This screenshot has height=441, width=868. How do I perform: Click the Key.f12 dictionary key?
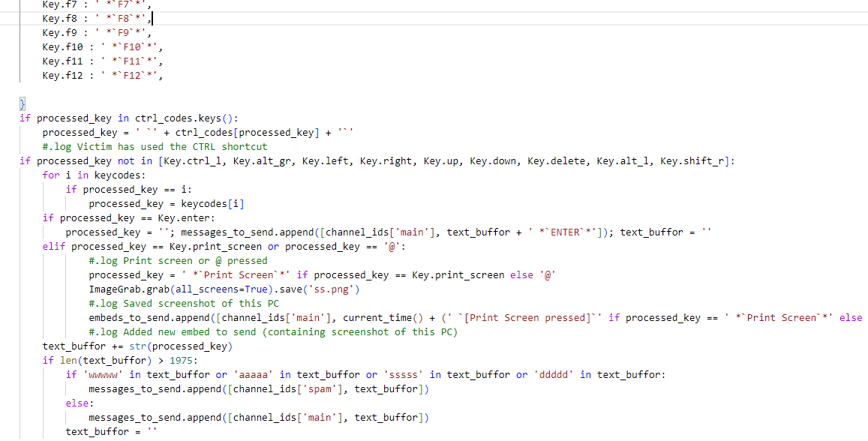coord(63,76)
